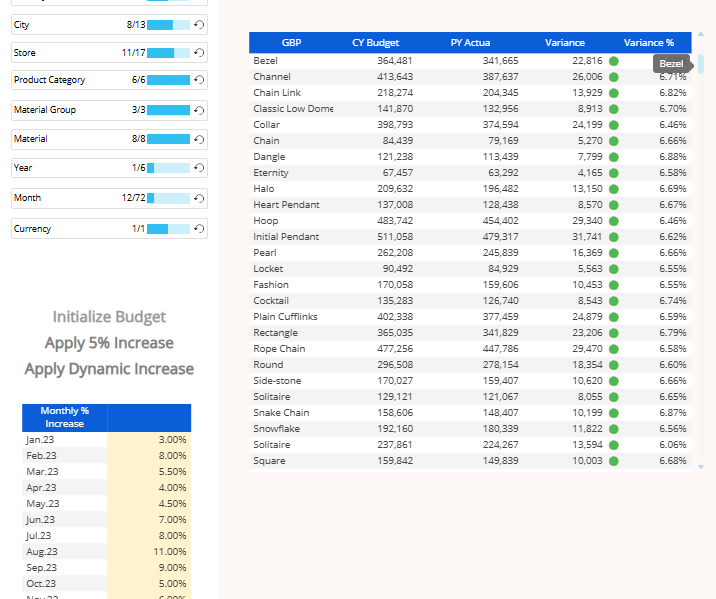
Task: Select the Snowflake row label
Action: 276,429
